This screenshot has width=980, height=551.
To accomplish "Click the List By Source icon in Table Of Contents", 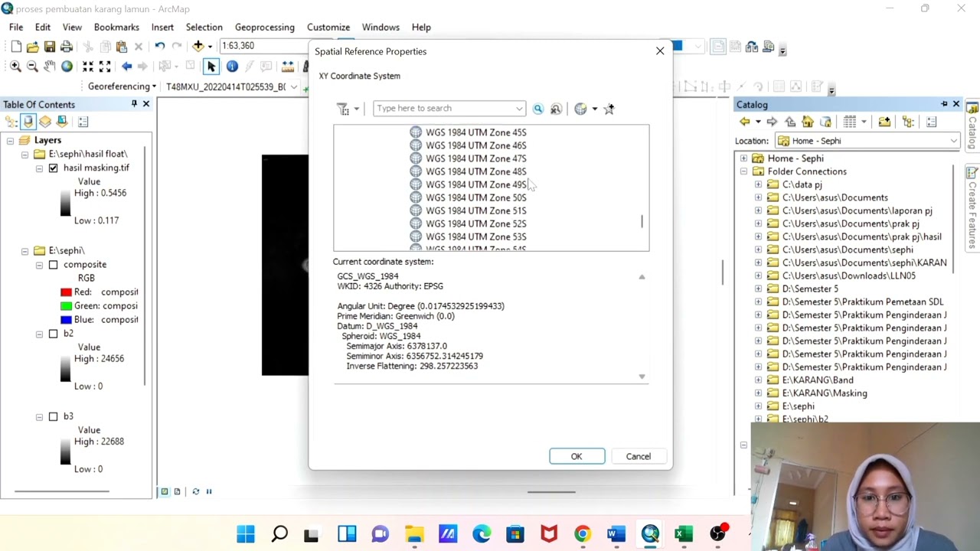I will click(x=28, y=122).
